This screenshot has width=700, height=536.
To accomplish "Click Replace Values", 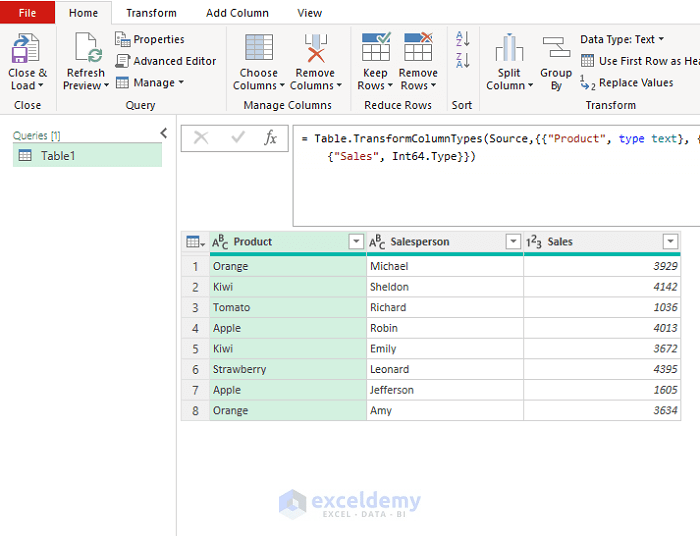I will click(627, 83).
